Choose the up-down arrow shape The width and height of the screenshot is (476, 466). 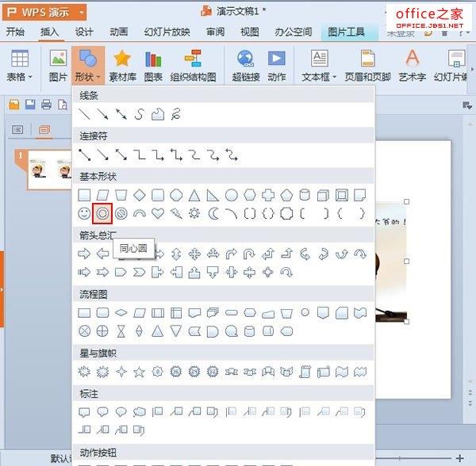coord(176,254)
